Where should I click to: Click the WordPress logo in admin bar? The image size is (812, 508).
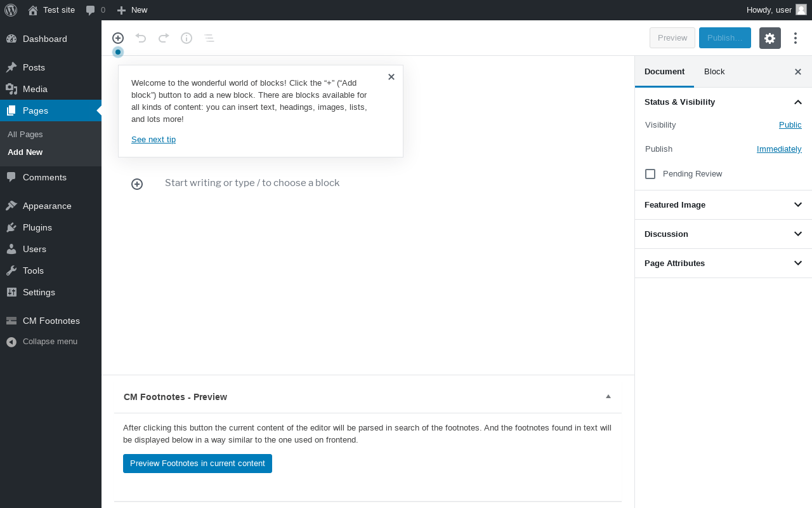11,10
